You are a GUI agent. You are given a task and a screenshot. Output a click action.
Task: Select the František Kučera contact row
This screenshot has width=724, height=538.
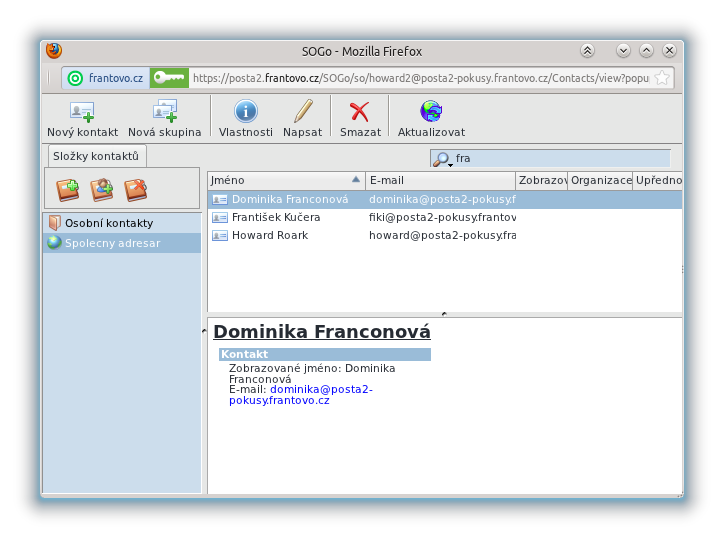pos(276,217)
